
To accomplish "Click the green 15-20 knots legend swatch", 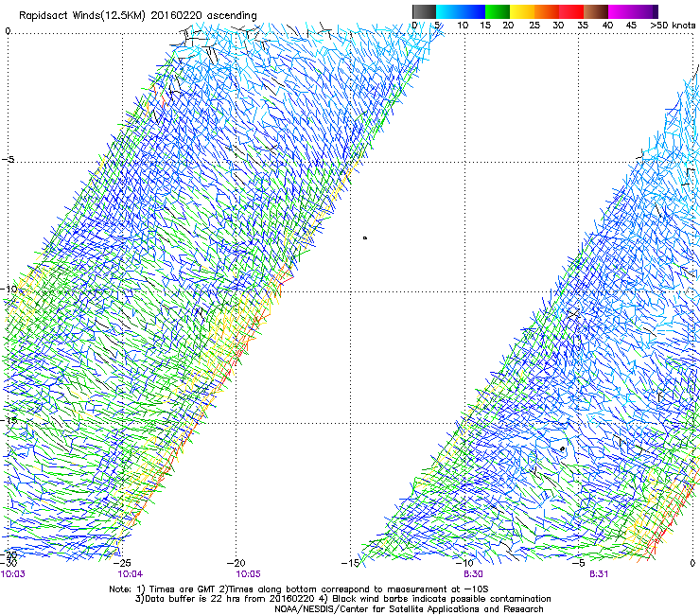I will pyautogui.click(x=498, y=11).
